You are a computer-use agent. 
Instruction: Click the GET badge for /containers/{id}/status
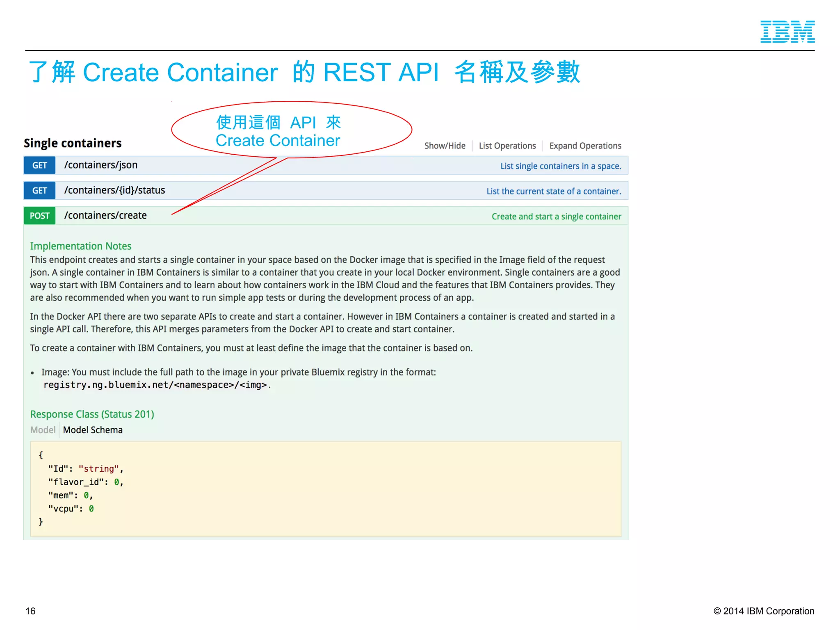40,191
